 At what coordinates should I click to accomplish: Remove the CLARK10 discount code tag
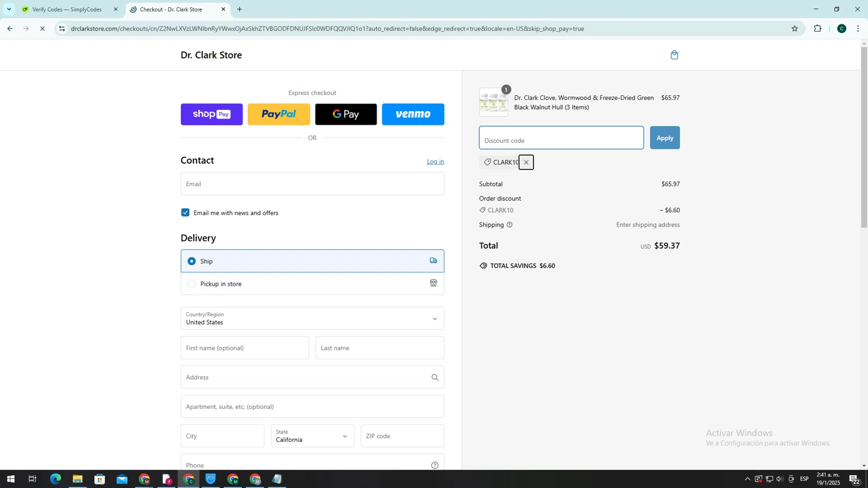click(526, 162)
